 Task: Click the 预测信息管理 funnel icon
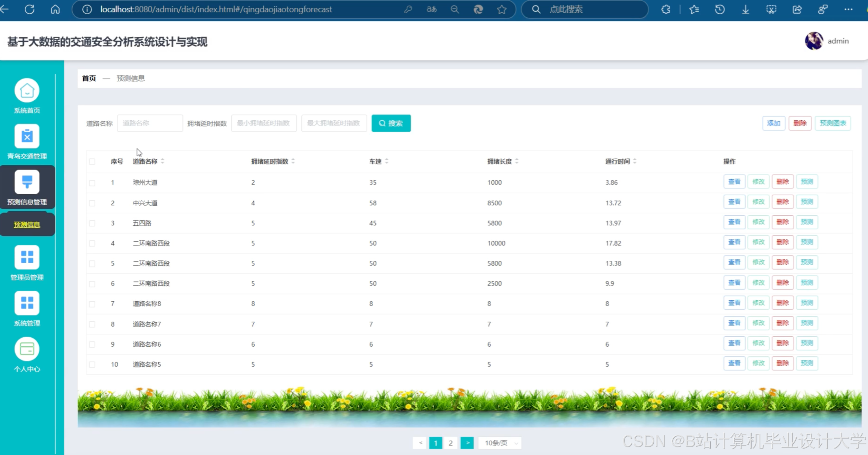(x=27, y=182)
